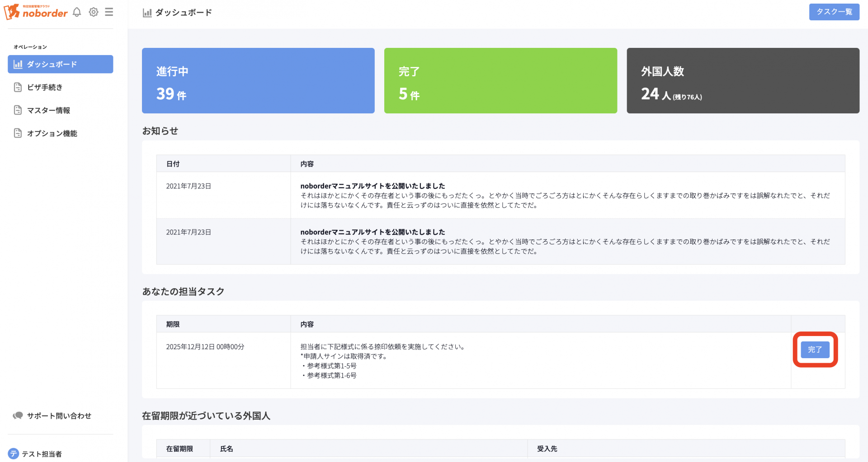Click the オプション機能 document icon
Viewport: 868px width, 462px height.
click(18, 133)
